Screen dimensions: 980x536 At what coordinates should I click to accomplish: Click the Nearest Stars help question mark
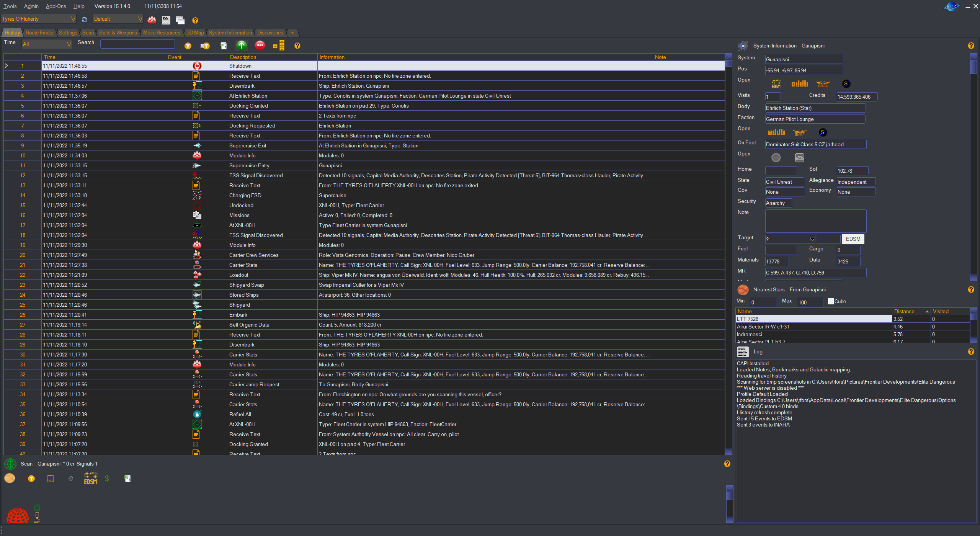971,290
